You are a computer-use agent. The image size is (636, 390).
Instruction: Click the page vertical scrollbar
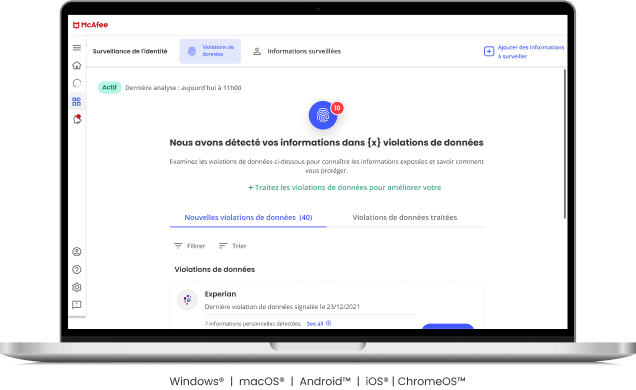coord(564,144)
